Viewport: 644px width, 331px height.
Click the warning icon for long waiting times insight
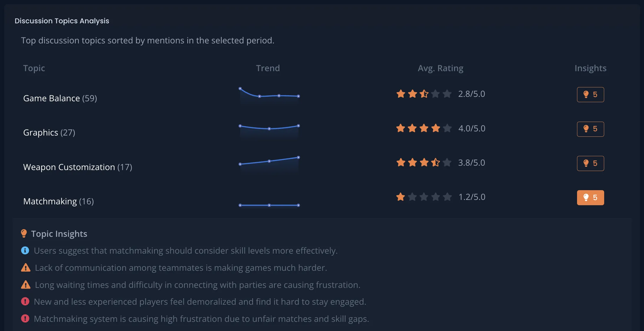coord(25,285)
